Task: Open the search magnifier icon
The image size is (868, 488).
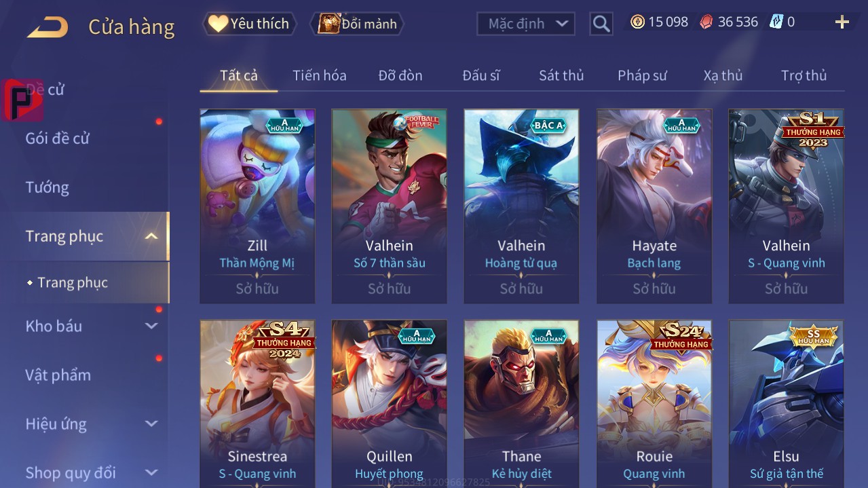Action: pyautogui.click(x=601, y=24)
